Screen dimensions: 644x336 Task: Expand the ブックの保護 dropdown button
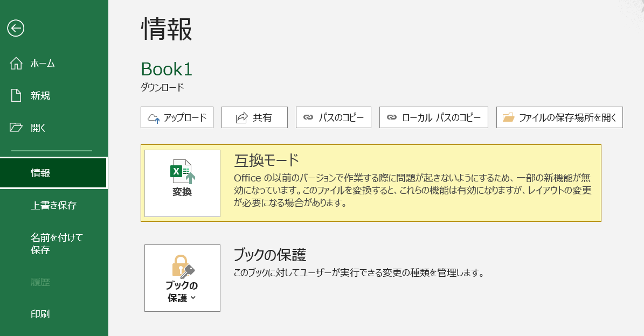coord(182,278)
